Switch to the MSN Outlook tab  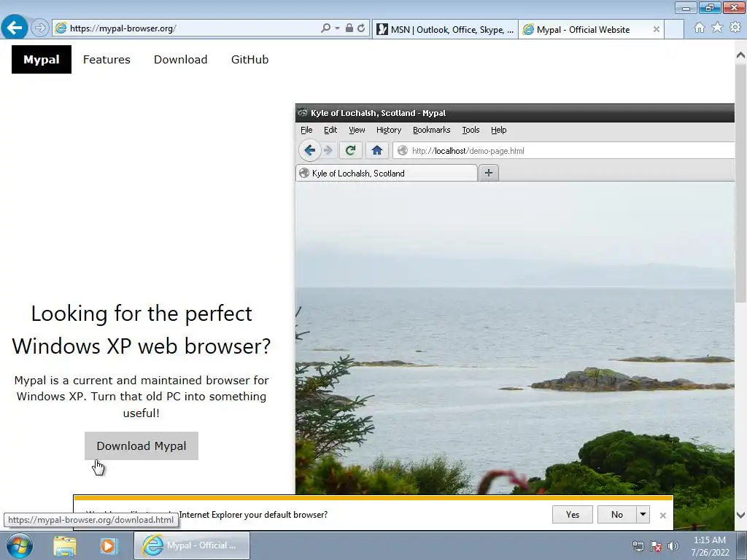tap(445, 29)
